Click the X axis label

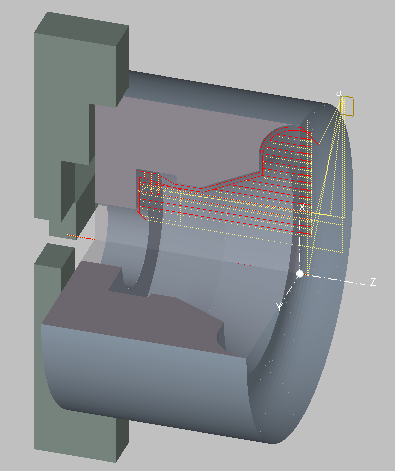tap(302, 208)
